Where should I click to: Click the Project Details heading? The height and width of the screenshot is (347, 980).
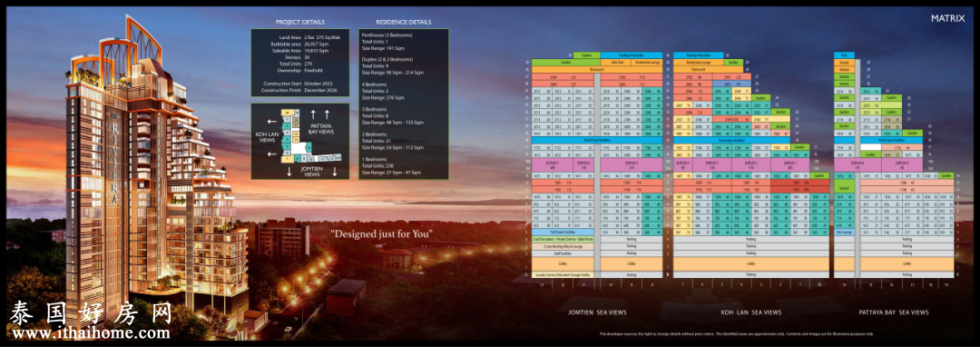pyautogui.click(x=300, y=23)
